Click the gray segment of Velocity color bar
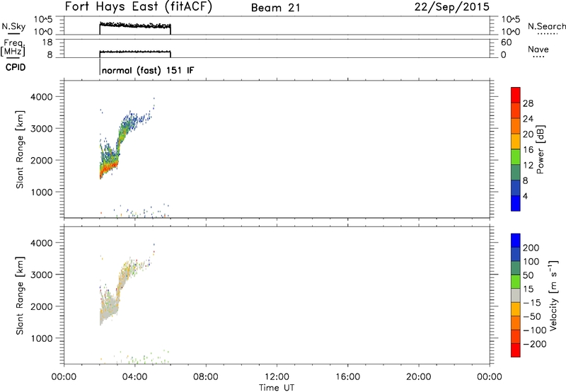Image resolution: width=566 pixels, height=392 pixels. [516, 295]
